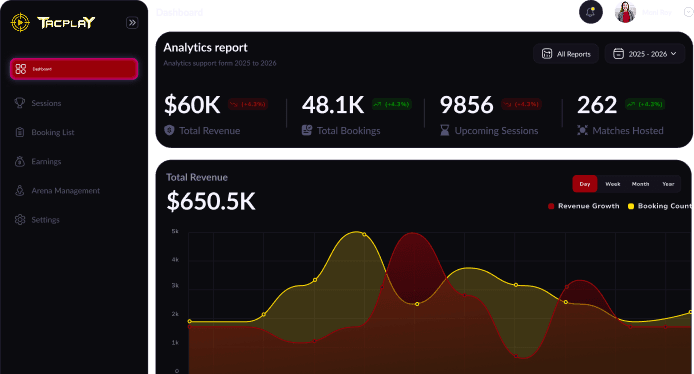Select the Dashboard menu item
This screenshot has height=374, width=694.
pyautogui.click(x=74, y=69)
